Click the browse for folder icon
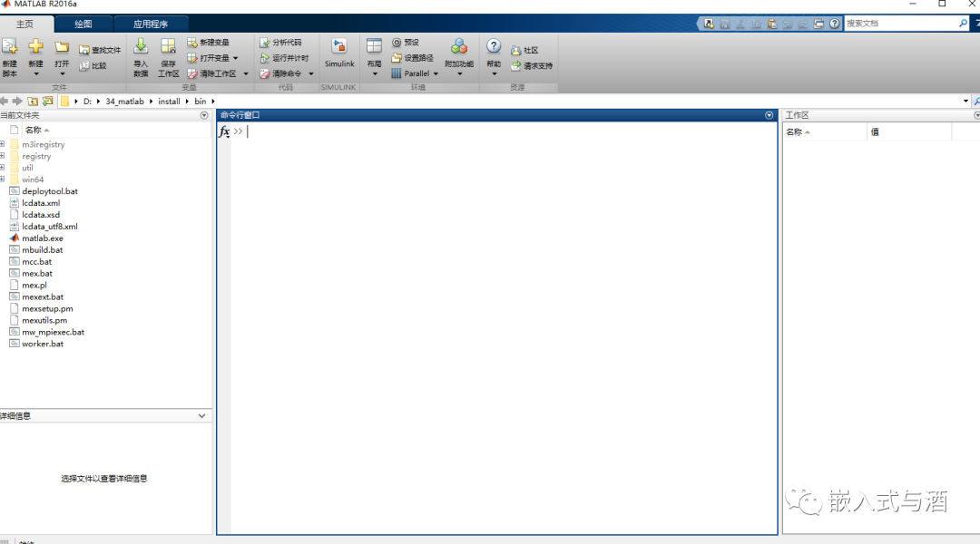980x544 pixels. click(x=47, y=102)
